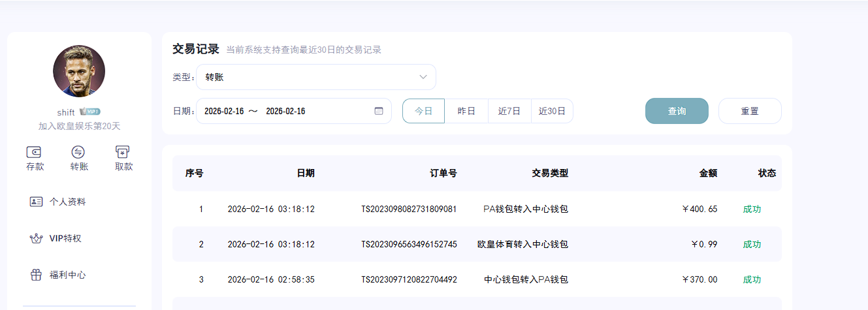
Task: Click the 转账 transfer icon
Action: point(78,152)
